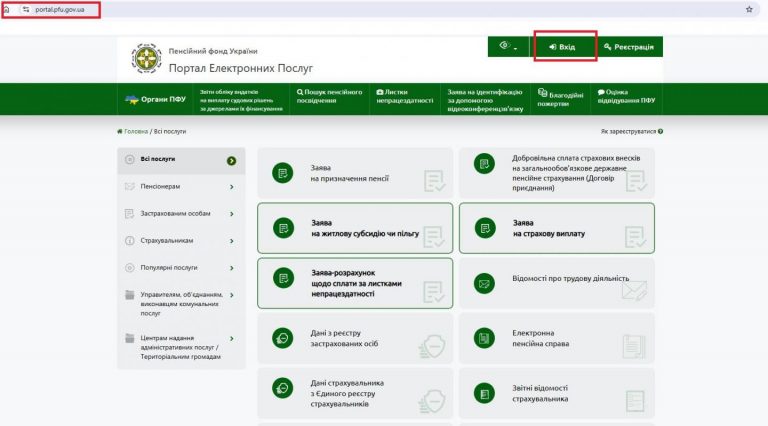Click the Як зареєструватися help icon
768x426 pixels.
pos(660,131)
